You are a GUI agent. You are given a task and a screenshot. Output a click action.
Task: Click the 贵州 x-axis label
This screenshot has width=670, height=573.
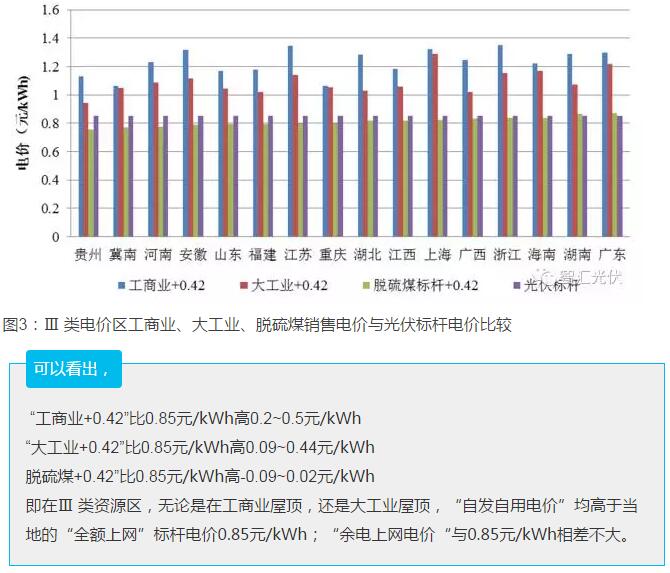88,255
